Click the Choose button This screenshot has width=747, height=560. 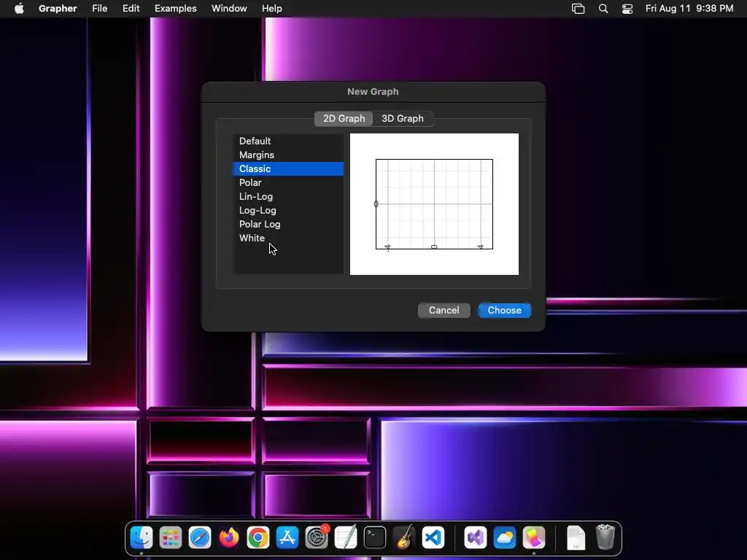(x=505, y=311)
